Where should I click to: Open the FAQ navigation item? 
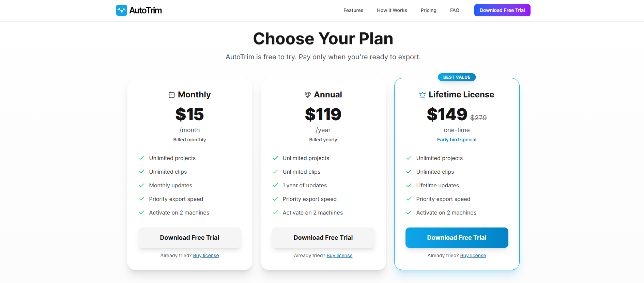tap(455, 10)
